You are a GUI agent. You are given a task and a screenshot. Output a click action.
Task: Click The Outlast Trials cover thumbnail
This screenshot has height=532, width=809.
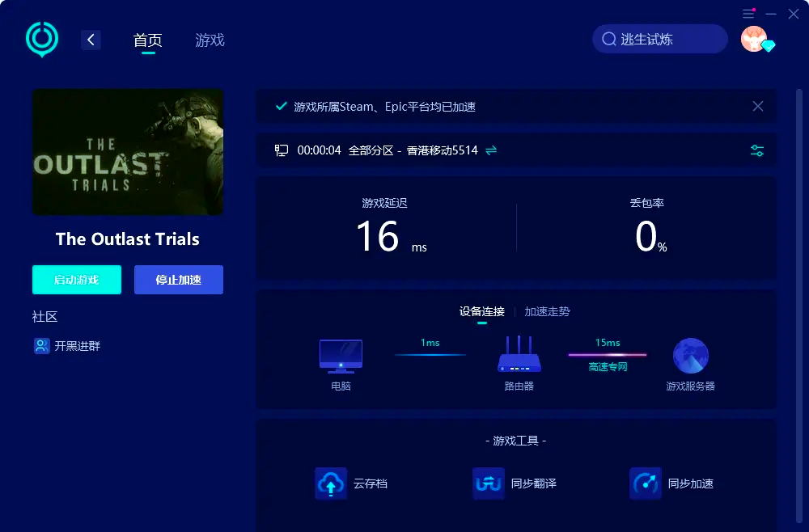(x=128, y=152)
